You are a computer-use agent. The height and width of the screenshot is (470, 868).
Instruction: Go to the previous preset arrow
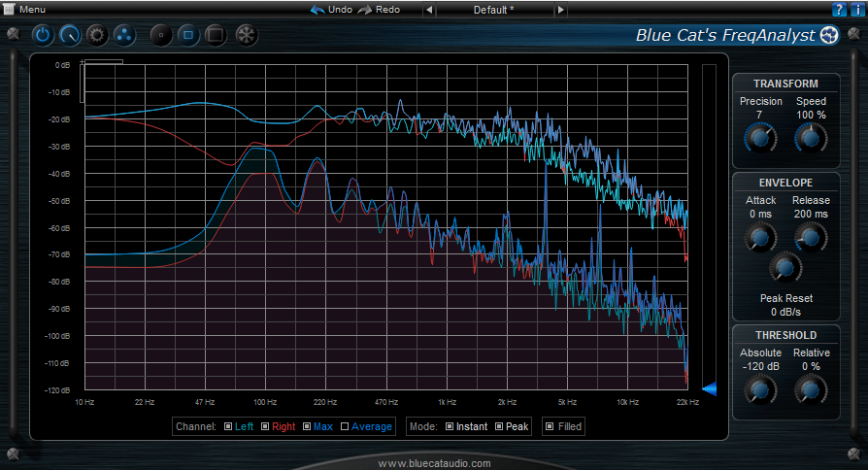[x=429, y=10]
